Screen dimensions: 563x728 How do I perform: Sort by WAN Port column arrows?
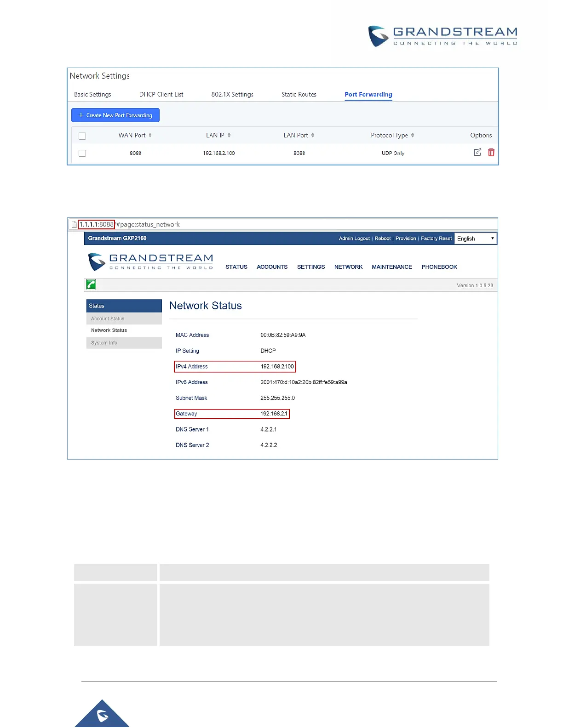pyautogui.click(x=150, y=135)
